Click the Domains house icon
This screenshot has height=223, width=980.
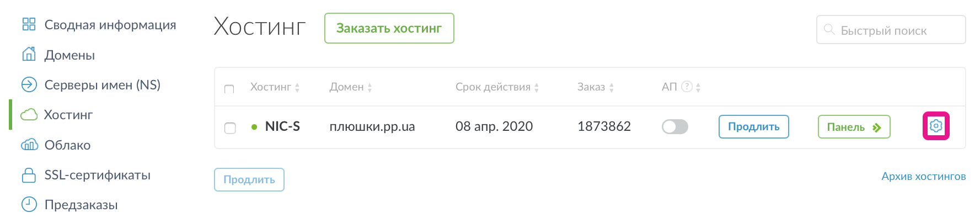coord(29,55)
